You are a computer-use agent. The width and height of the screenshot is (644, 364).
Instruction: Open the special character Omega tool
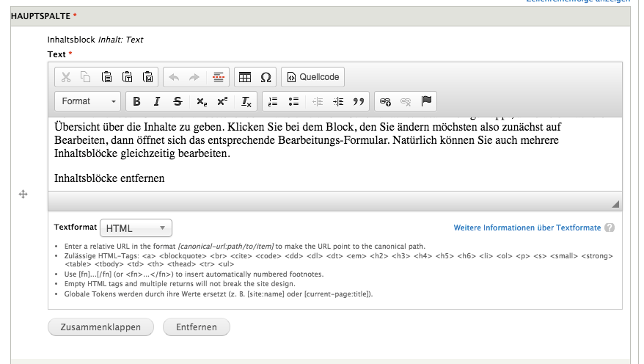point(266,77)
